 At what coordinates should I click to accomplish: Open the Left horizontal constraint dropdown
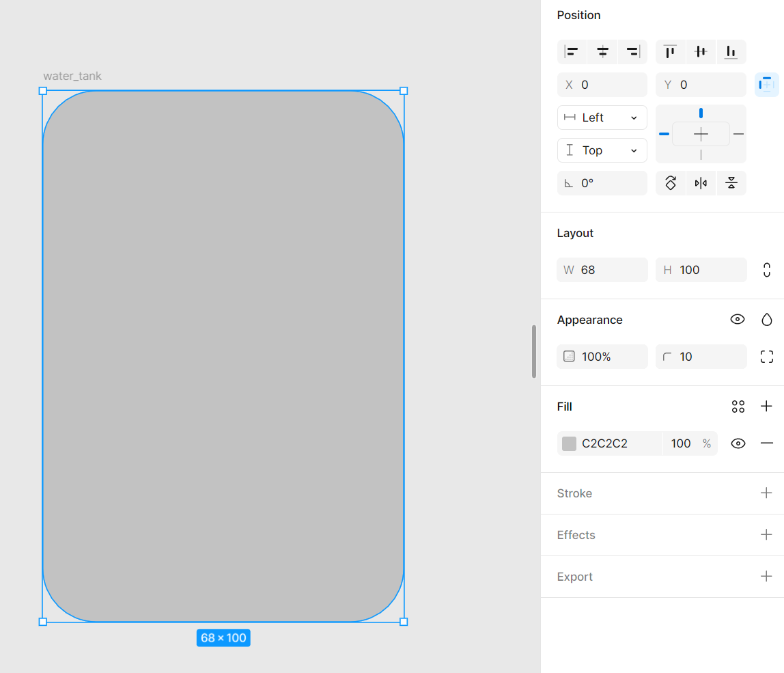pyautogui.click(x=602, y=118)
